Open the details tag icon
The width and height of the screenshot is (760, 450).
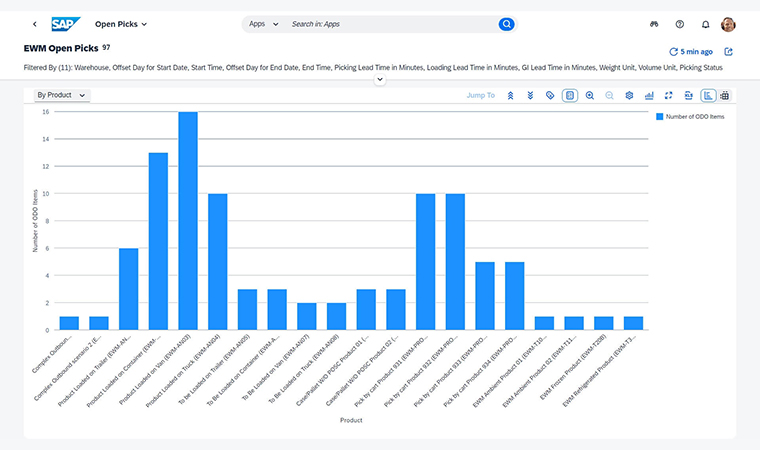[x=550, y=96]
